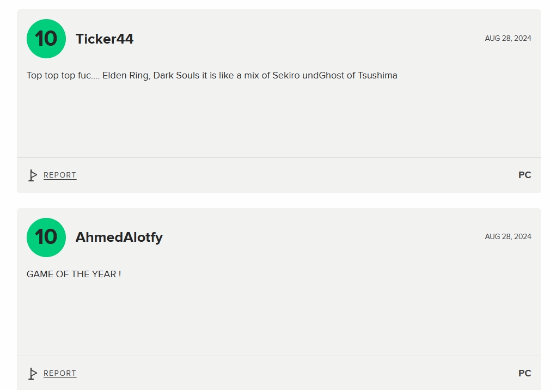Click the "GAME OF THE YEAR !" review text
Screen dimensions: 550x390
pyautogui.click(x=74, y=274)
